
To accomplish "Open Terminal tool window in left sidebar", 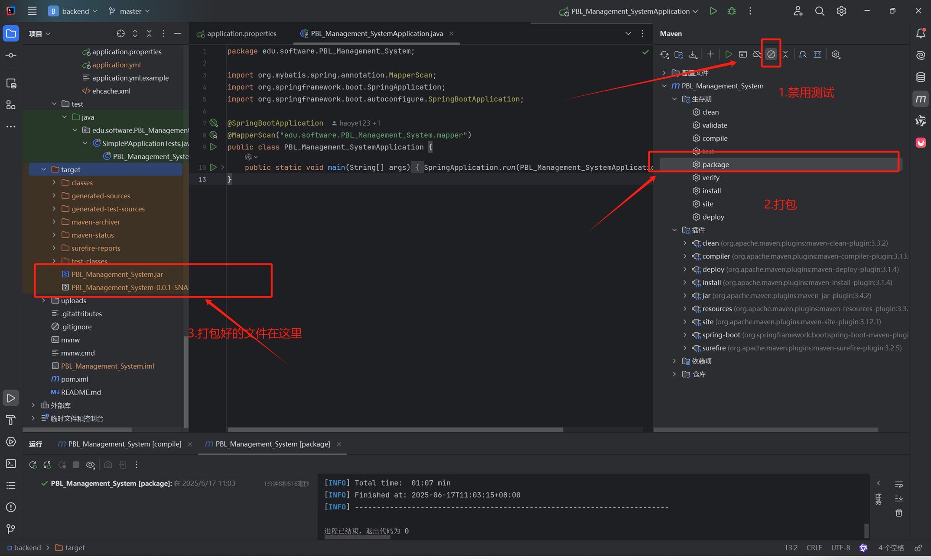I will (11, 464).
